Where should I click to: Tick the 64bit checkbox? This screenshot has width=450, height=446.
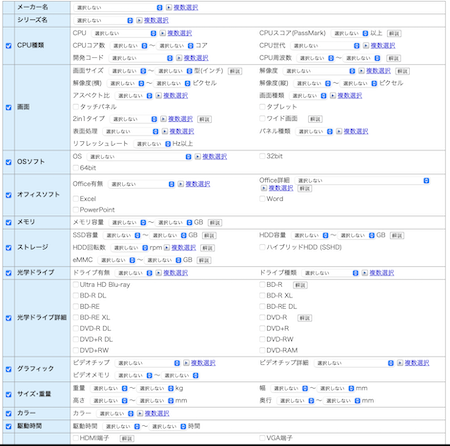pyautogui.click(x=76, y=168)
